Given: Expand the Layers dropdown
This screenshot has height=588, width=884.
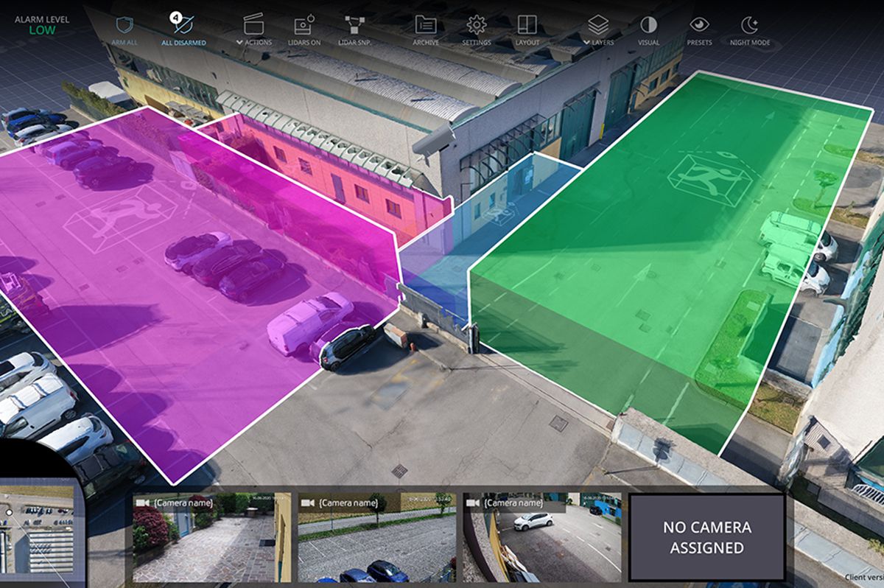Looking at the screenshot, I should [598, 27].
